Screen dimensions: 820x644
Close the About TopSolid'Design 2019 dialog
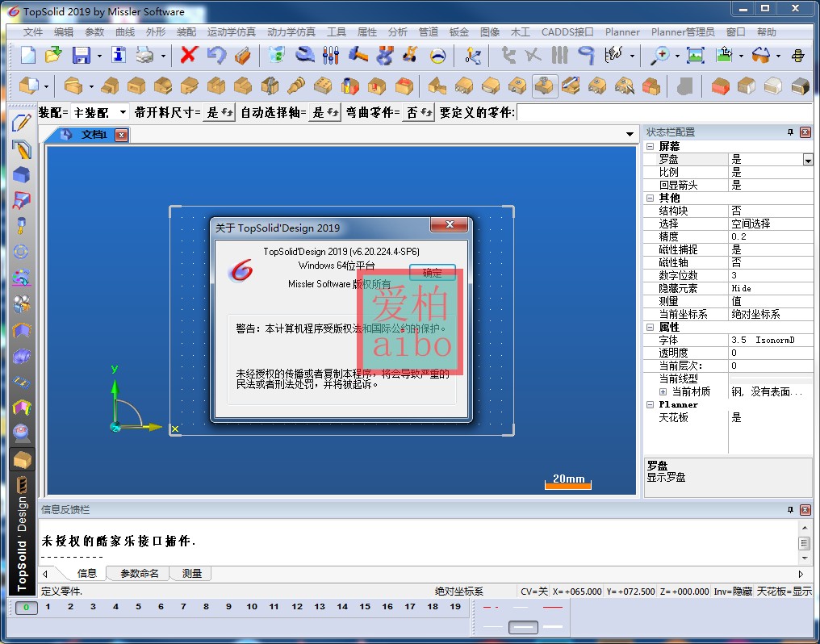tap(450, 224)
